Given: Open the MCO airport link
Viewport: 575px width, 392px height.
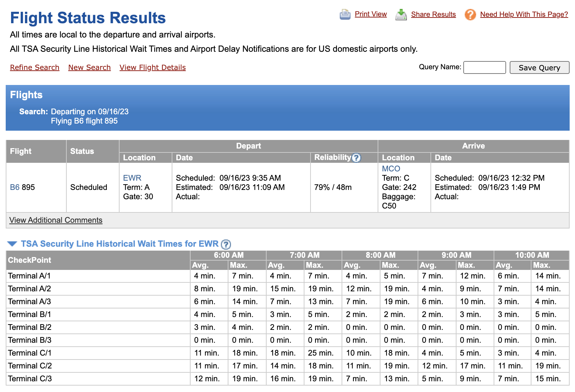Looking at the screenshot, I should tap(391, 169).
